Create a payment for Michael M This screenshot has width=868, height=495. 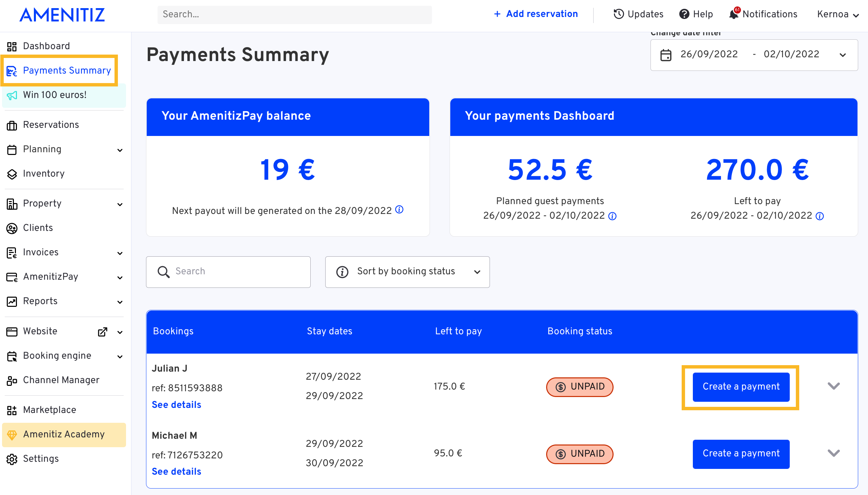click(x=741, y=454)
